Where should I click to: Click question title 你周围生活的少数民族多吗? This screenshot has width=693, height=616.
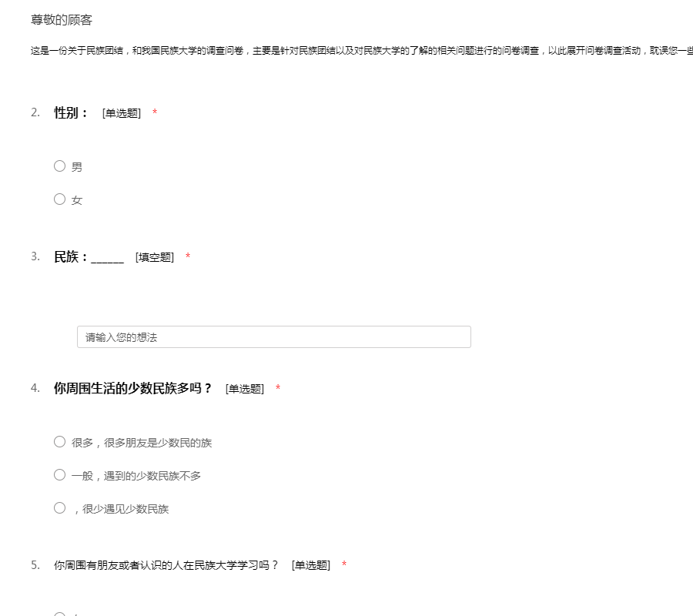coord(132,389)
